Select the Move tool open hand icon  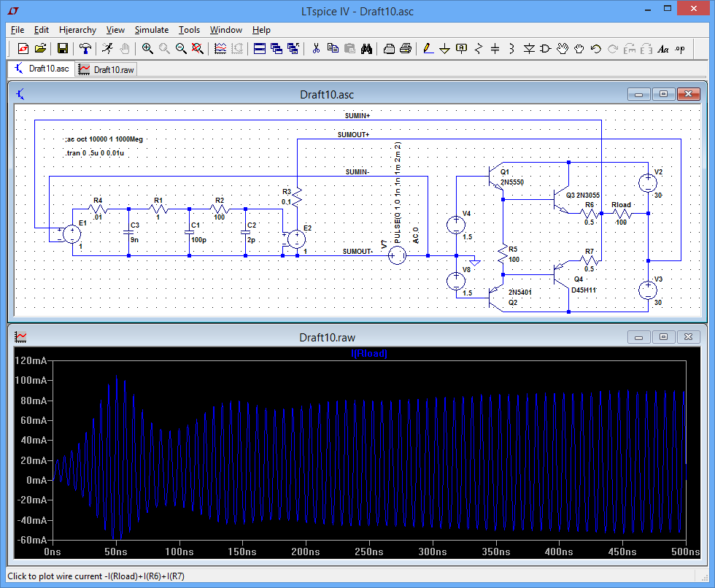(x=563, y=48)
